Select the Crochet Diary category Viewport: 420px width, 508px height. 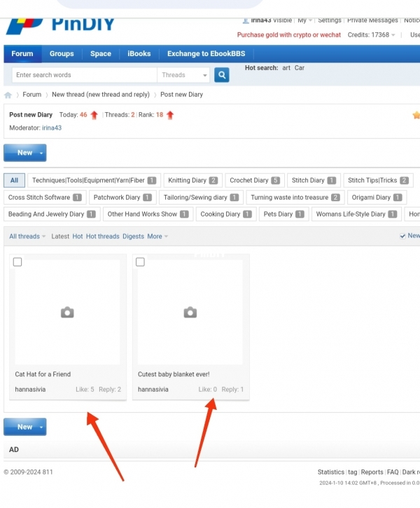point(255,181)
